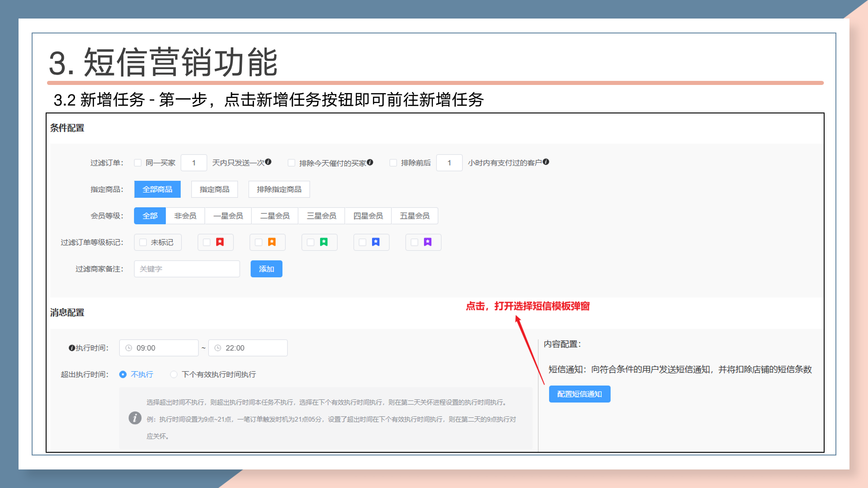
Task: Click the purple bookmark flag icon
Action: pyautogui.click(x=428, y=242)
